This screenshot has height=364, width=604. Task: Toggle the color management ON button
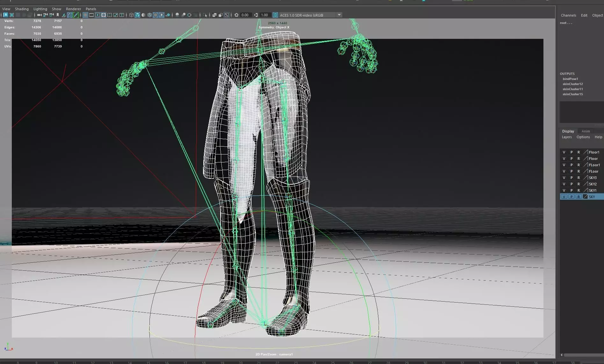(x=275, y=15)
